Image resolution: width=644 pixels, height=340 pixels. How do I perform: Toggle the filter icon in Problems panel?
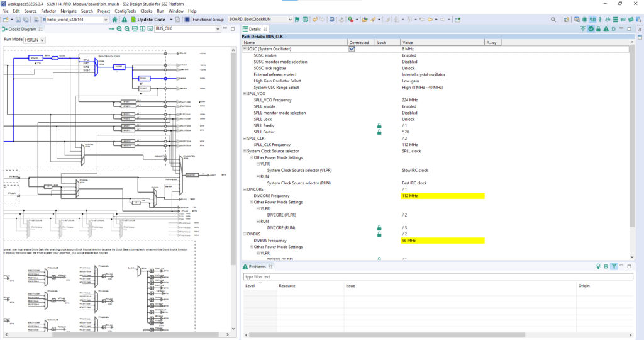[614, 267]
